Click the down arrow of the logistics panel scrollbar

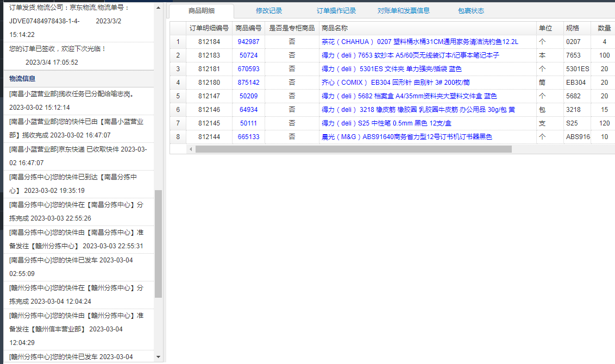[x=159, y=357]
